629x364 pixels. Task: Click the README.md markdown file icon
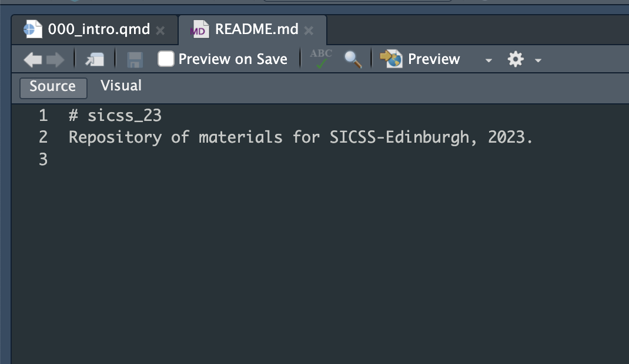tap(199, 29)
